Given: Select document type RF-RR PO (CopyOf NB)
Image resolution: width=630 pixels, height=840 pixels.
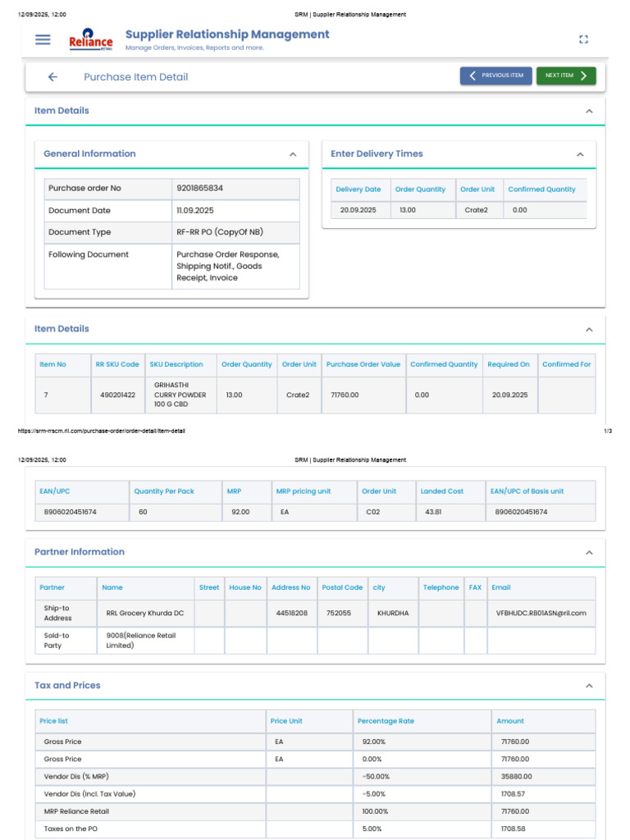Looking at the screenshot, I should tap(220, 232).
